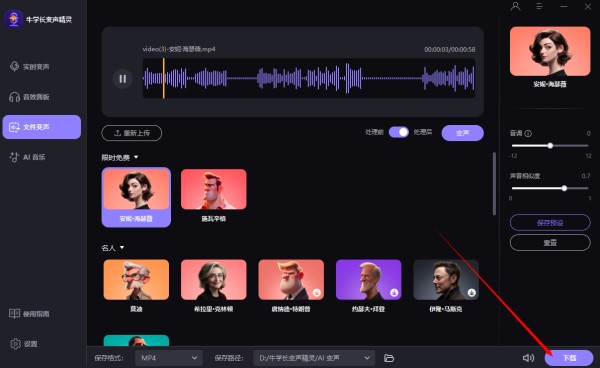Click the headphone icon in the sidebar
The width and height of the screenshot is (600, 368).
point(15,97)
